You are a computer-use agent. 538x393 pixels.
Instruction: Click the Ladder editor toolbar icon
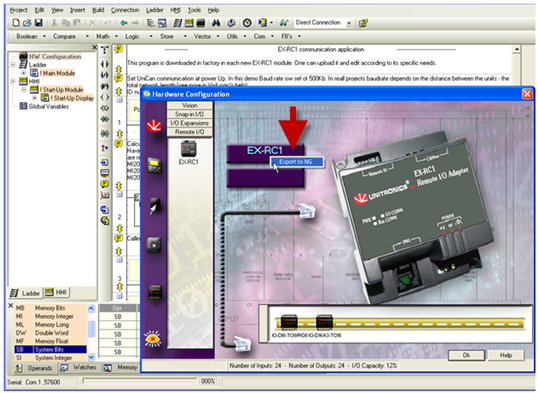coord(177,23)
